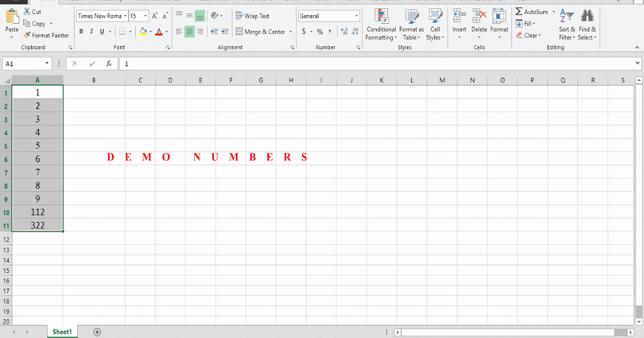The width and height of the screenshot is (644, 338).
Task: Select the Format Painter tool
Action: [x=47, y=35]
